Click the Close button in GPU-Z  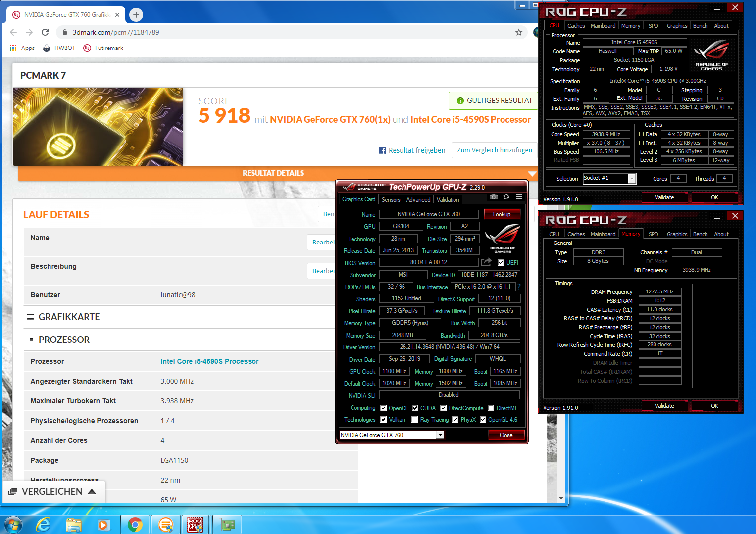pos(506,435)
